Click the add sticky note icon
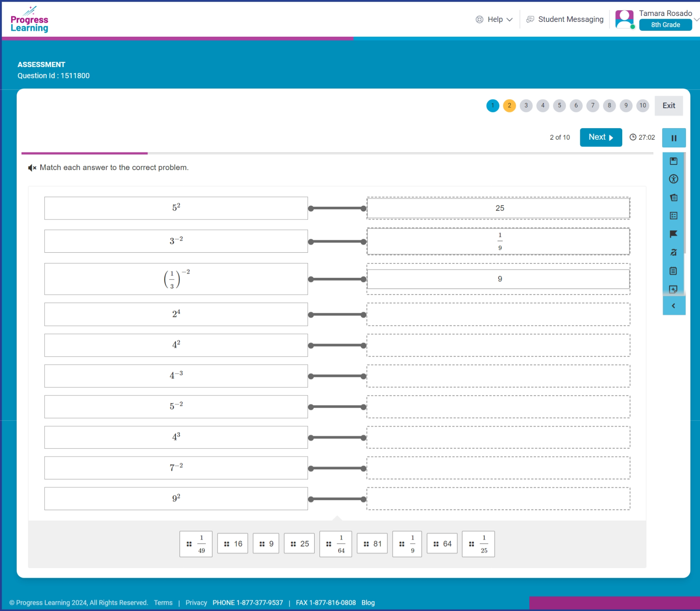Viewport: 700px width, 611px height. tap(673, 289)
